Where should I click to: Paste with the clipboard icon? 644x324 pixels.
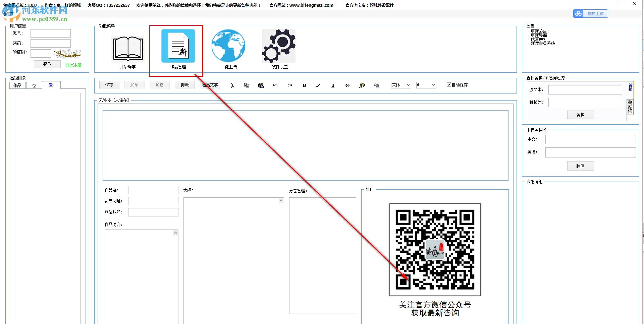[x=261, y=85]
